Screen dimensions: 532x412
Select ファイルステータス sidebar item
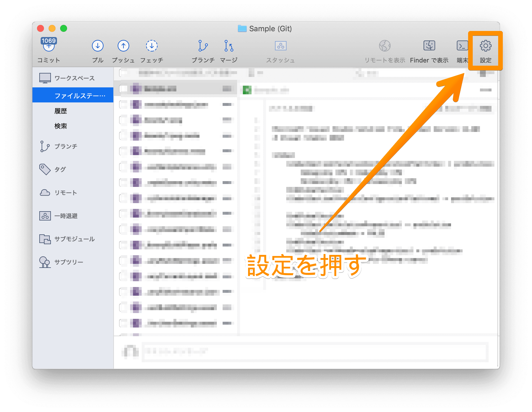pyautogui.click(x=73, y=95)
